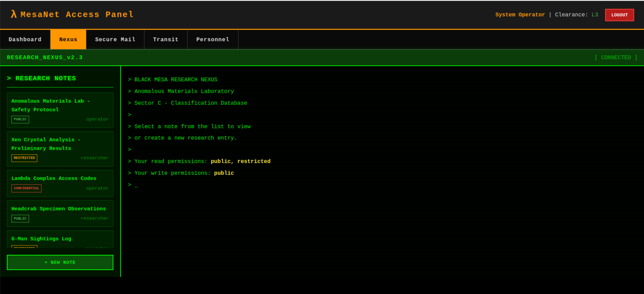The height and width of the screenshot is (294, 644).
Task: Click the MesaNet Access Panel title
Action: click(x=77, y=14)
